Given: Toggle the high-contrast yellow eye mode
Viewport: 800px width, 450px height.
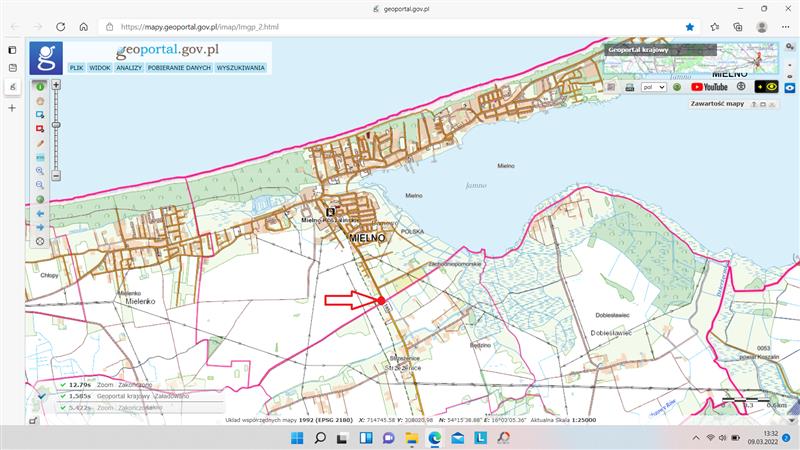Looking at the screenshot, I should tap(767, 87).
